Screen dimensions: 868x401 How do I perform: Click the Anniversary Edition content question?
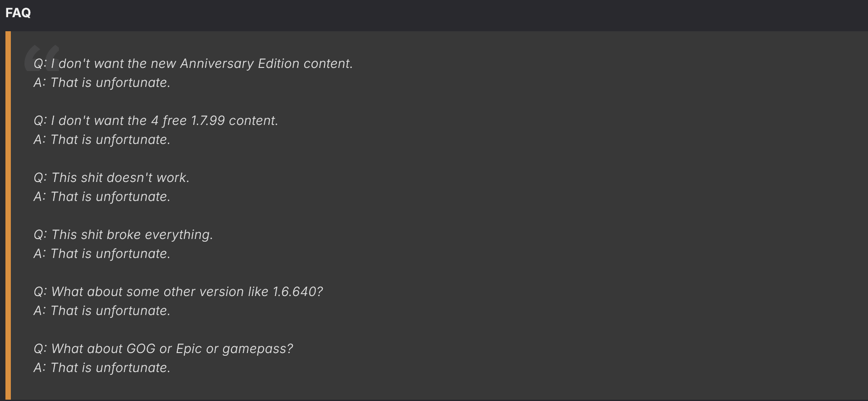pyautogui.click(x=193, y=64)
